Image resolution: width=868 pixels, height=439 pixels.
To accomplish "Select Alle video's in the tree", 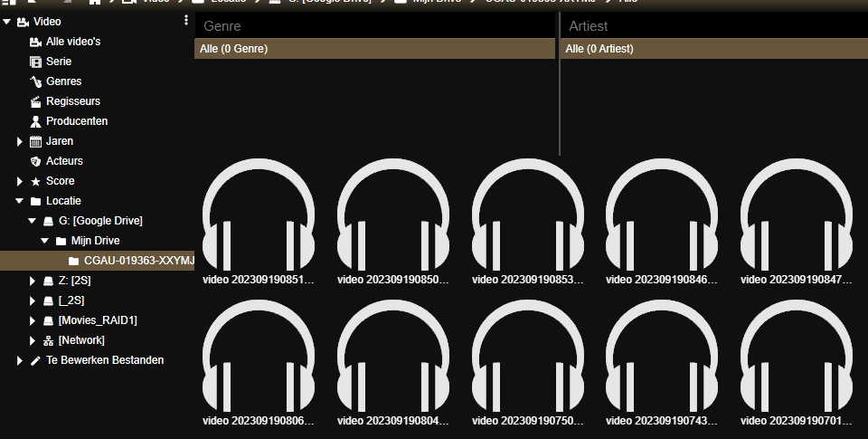I will click(73, 42).
